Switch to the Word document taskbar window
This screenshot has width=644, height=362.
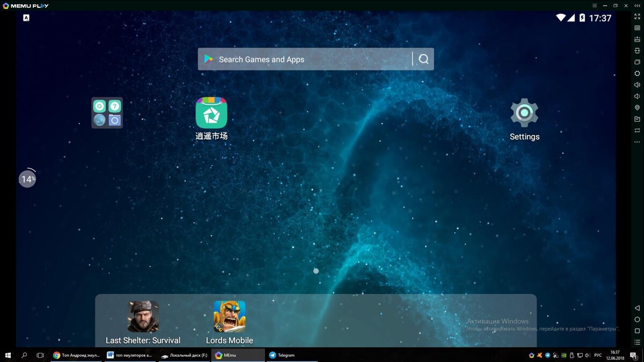click(129, 355)
